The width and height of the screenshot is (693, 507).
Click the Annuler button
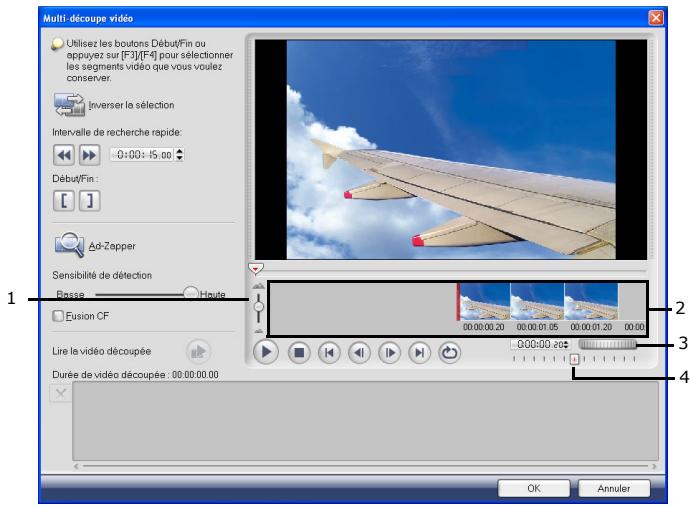614,488
